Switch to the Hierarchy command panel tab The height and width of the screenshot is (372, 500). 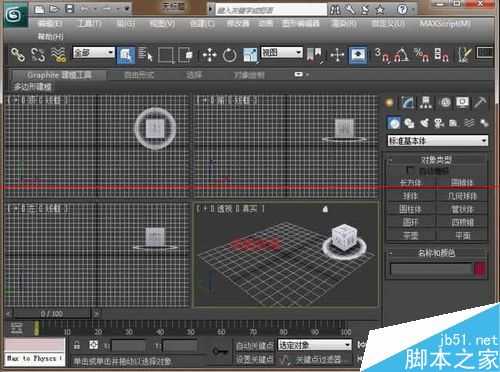(425, 103)
